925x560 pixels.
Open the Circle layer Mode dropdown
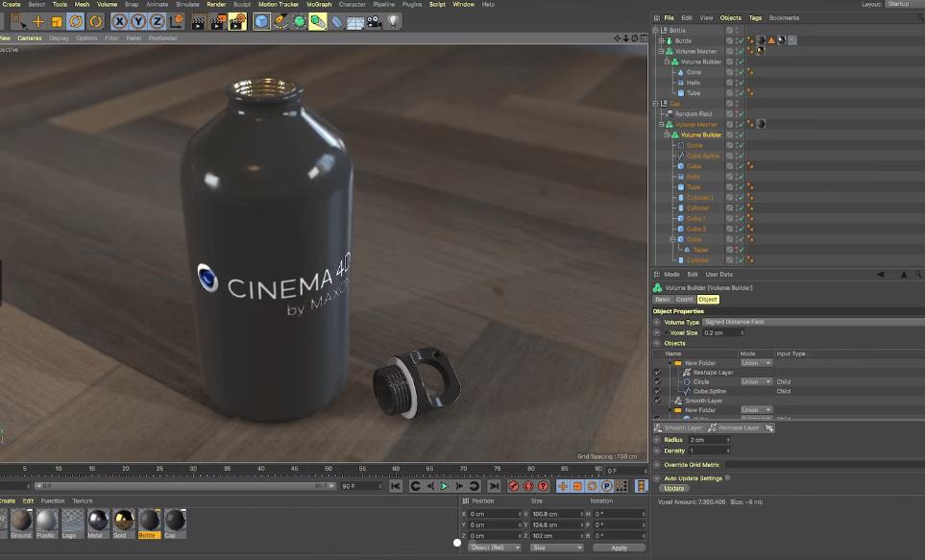756,382
